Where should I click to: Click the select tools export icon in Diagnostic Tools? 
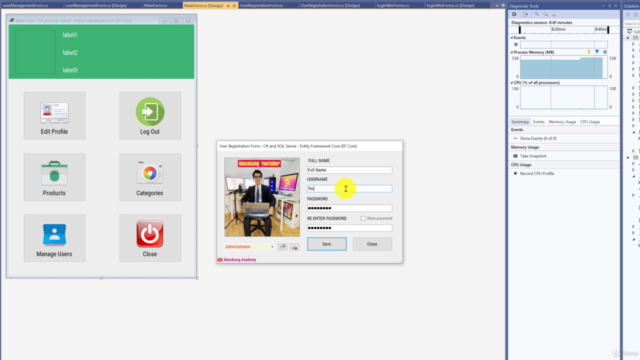pos(526,14)
